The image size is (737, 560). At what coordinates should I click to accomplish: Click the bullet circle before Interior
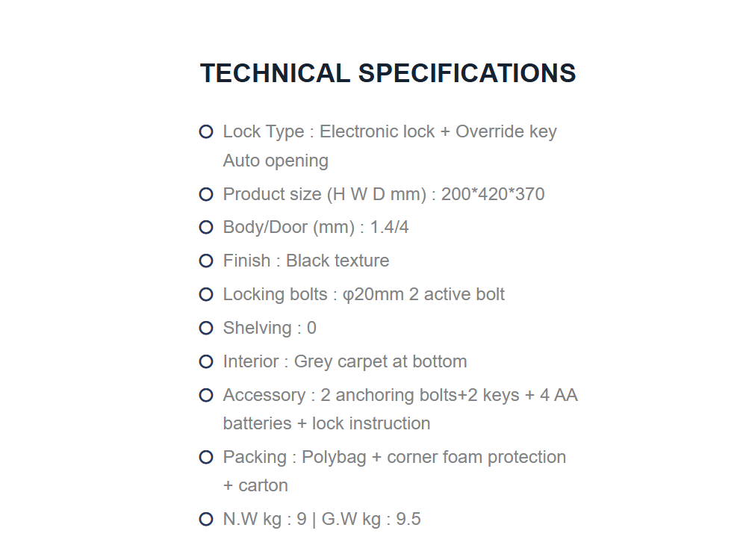coord(206,361)
